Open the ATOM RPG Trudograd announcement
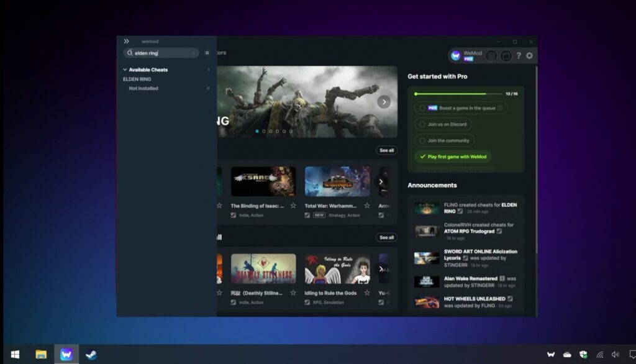The width and height of the screenshot is (636, 364). [466, 231]
